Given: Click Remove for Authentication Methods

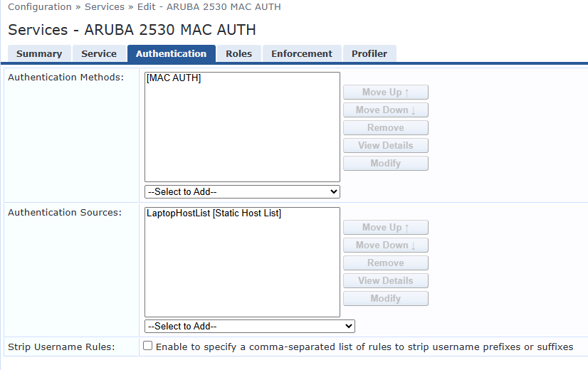Looking at the screenshot, I should (x=386, y=128).
